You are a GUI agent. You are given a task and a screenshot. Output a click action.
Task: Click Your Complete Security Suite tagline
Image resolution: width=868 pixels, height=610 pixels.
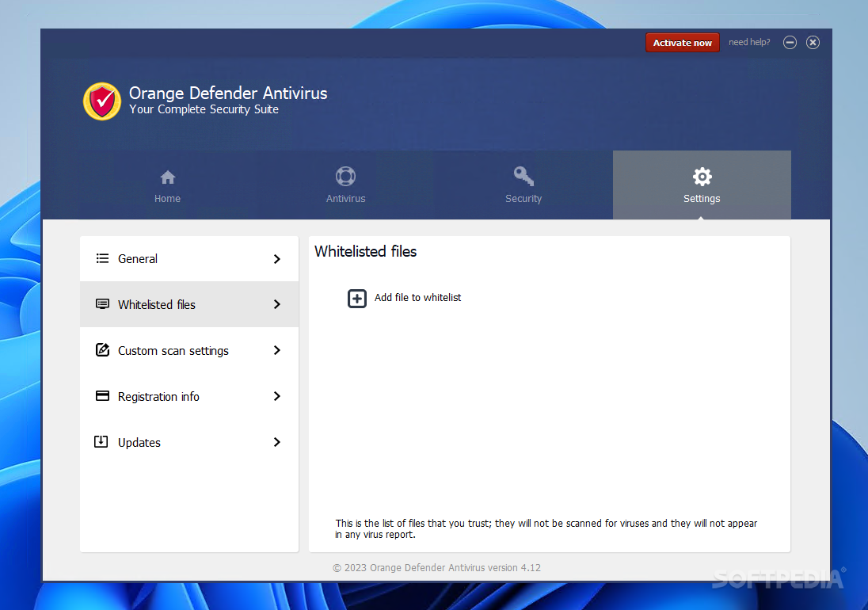(x=204, y=109)
